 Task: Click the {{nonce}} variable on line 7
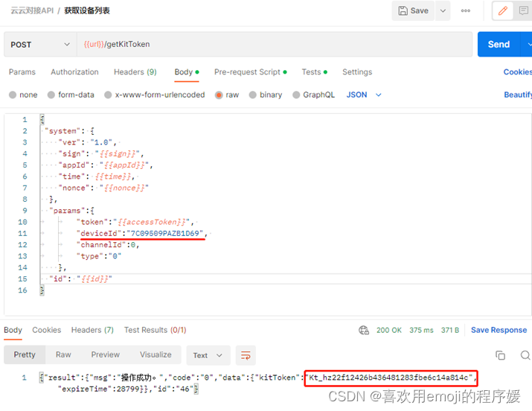(x=124, y=188)
